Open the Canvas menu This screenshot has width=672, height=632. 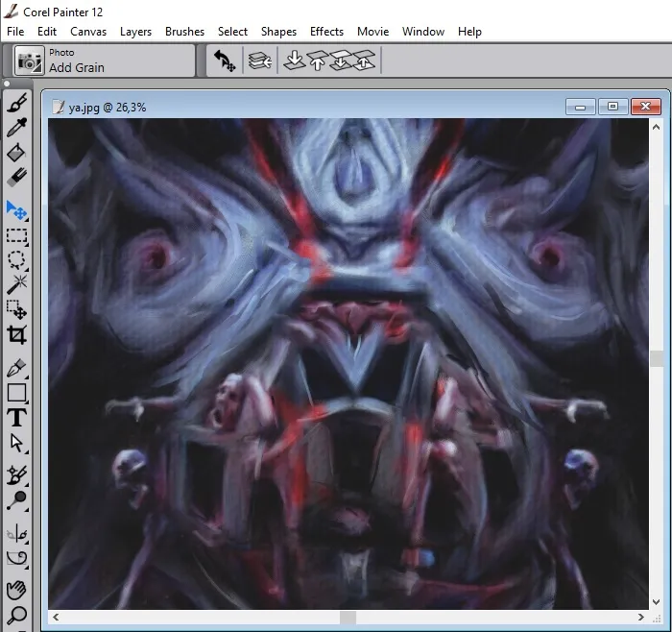point(88,32)
